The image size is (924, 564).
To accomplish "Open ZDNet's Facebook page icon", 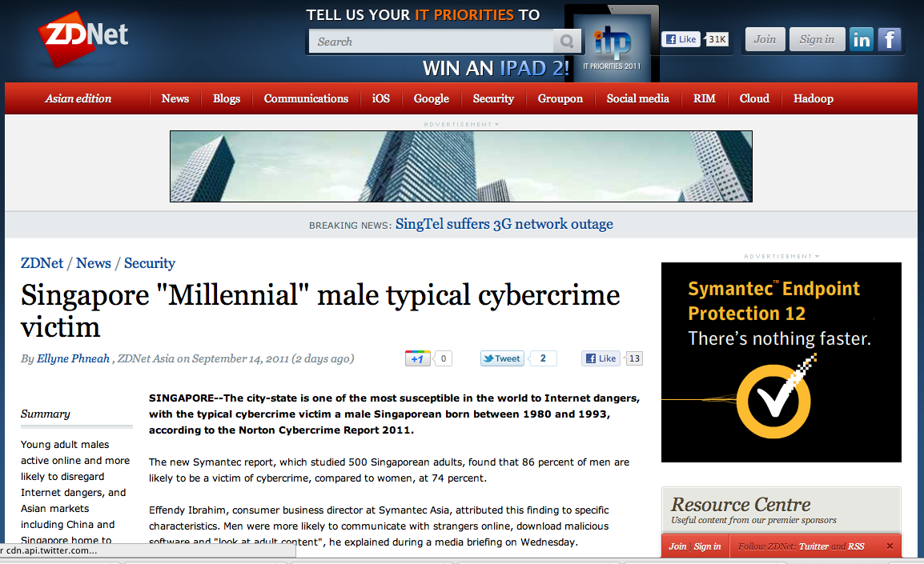I will coord(890,39).
